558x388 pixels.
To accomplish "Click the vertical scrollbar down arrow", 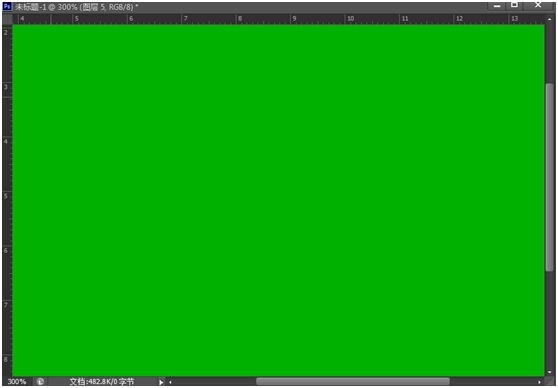I will click(550, 372).
